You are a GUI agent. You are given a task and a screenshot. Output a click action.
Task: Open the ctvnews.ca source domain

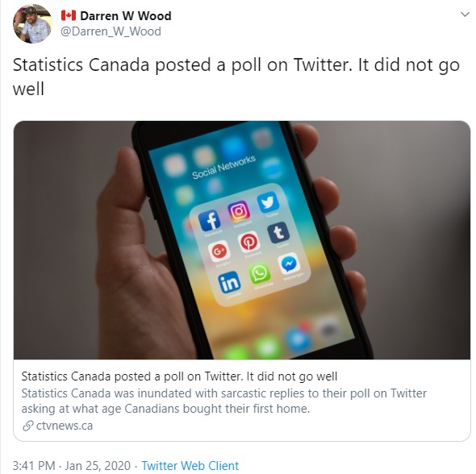click(x=65, y=426)
